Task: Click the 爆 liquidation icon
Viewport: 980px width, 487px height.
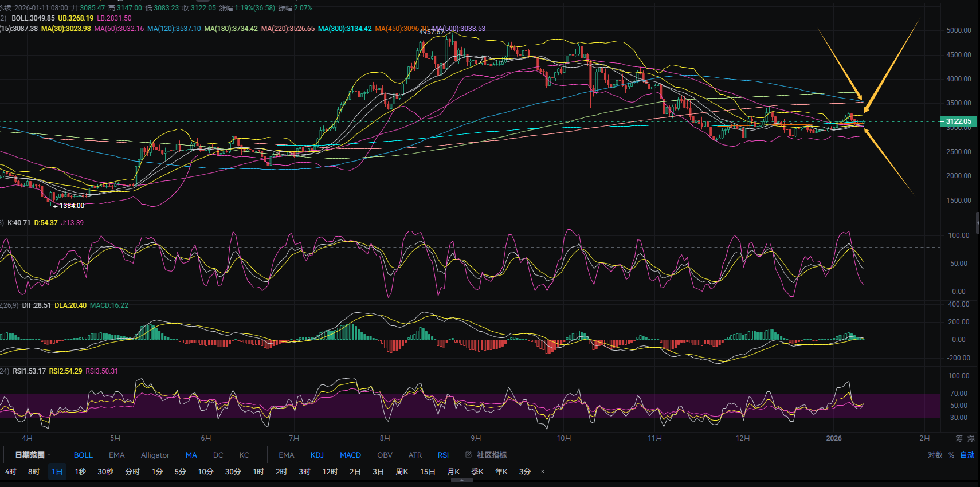Action: point(971,438)
